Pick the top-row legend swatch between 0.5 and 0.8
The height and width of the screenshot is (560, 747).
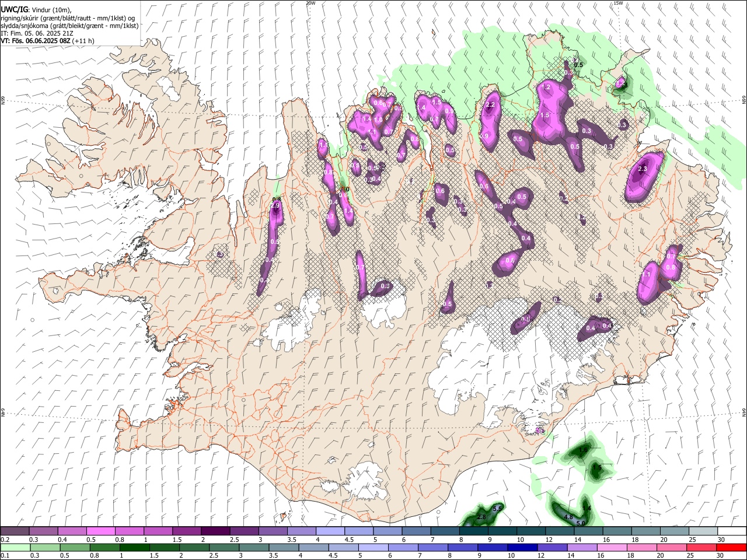point(100,531)
